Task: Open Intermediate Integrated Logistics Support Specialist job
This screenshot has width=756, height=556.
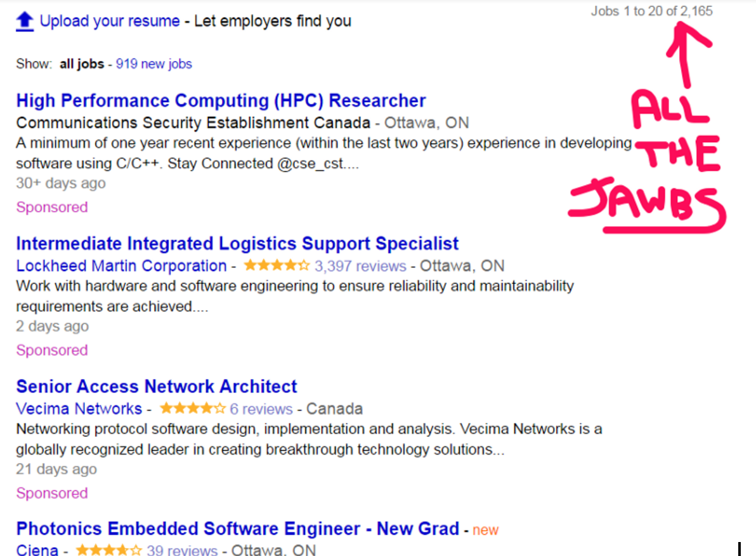Action: (237, 244)
